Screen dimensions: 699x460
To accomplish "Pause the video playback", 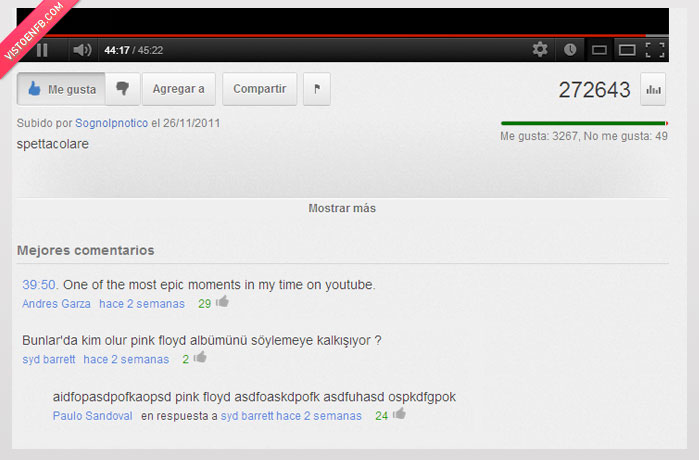I will point(42,50).
